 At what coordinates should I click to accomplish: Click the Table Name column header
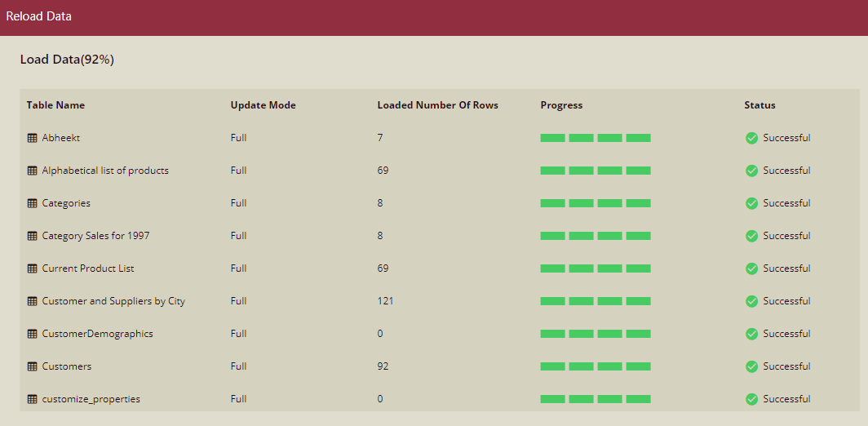55,105
